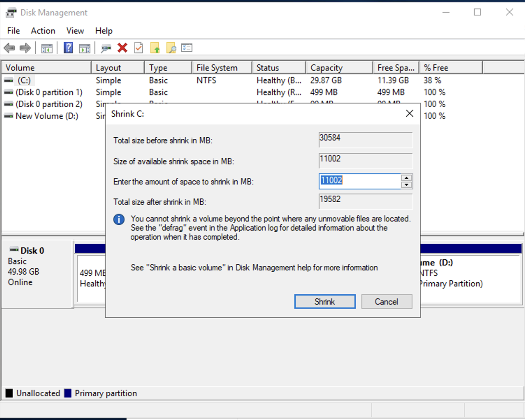Minimize the Disk Management window
This screenshot has height=420, width=525.
tap(446, 12)
